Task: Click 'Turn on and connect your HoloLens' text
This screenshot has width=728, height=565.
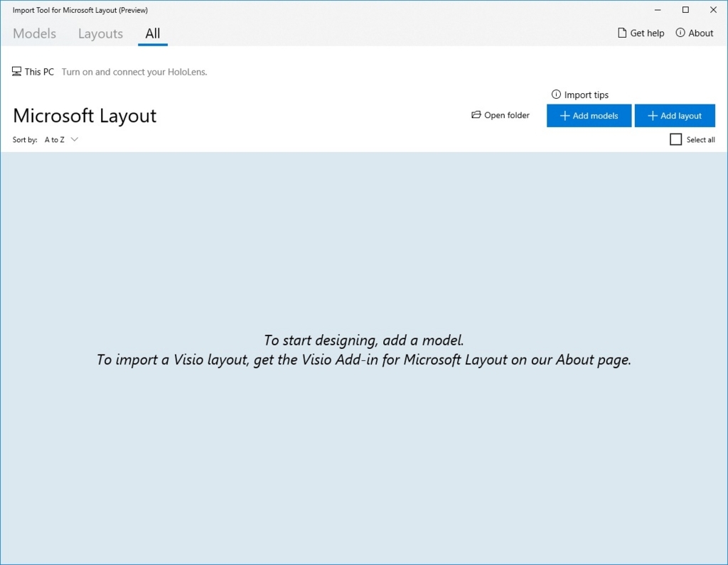Action: point(134,72)
